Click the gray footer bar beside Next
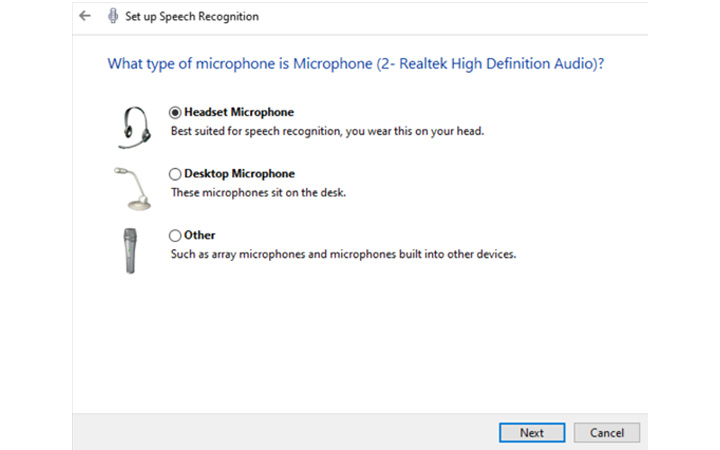 coord(285,432)
